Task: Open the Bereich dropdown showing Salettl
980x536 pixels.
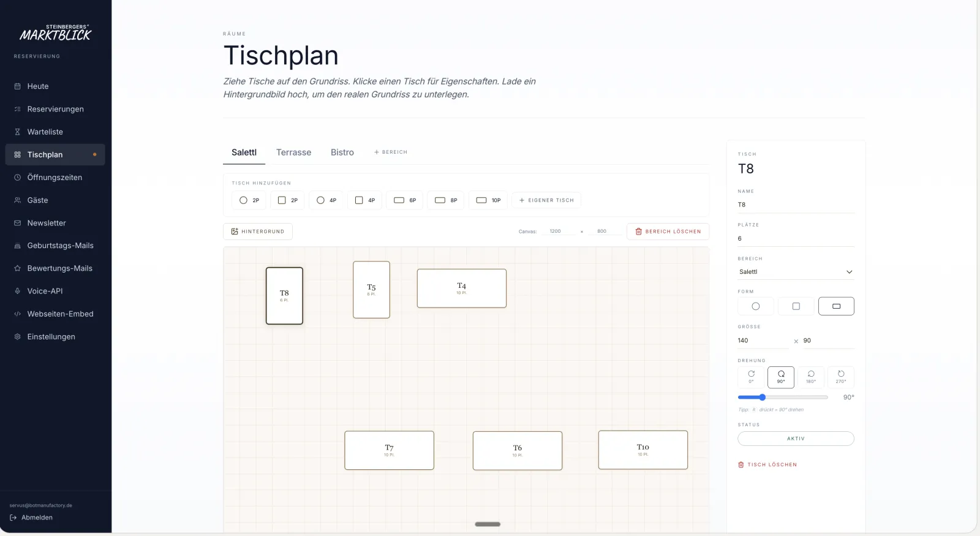Action: [x=796, y=272]
